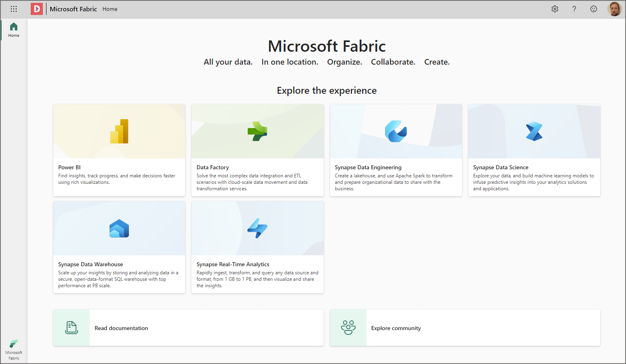
Task: Open the Settings gear
Action: tap(555, 8)
